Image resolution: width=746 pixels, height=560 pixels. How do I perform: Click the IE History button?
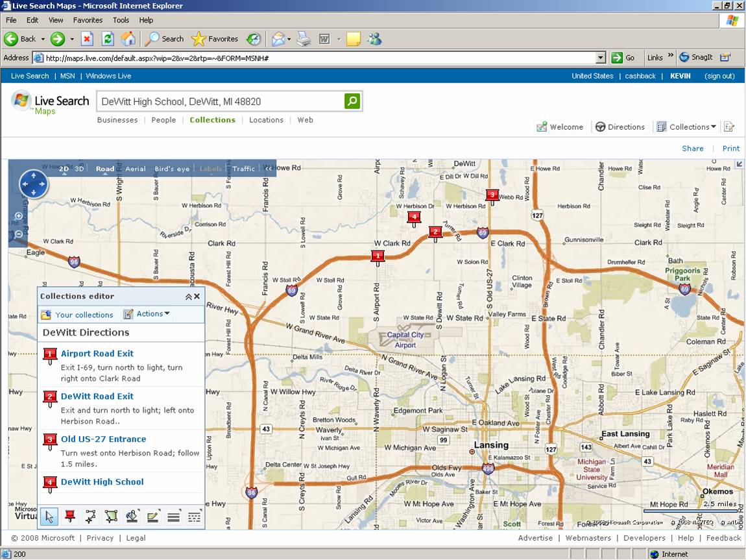point(254,39)
